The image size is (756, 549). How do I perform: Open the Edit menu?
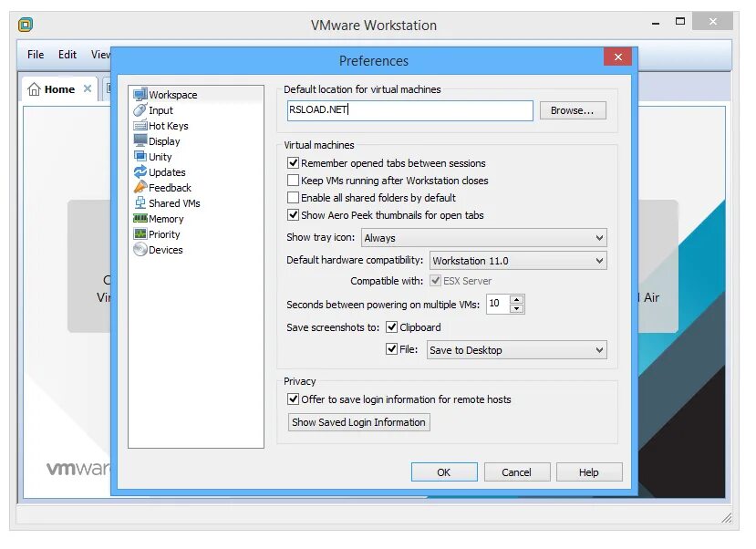click(67, 55)
